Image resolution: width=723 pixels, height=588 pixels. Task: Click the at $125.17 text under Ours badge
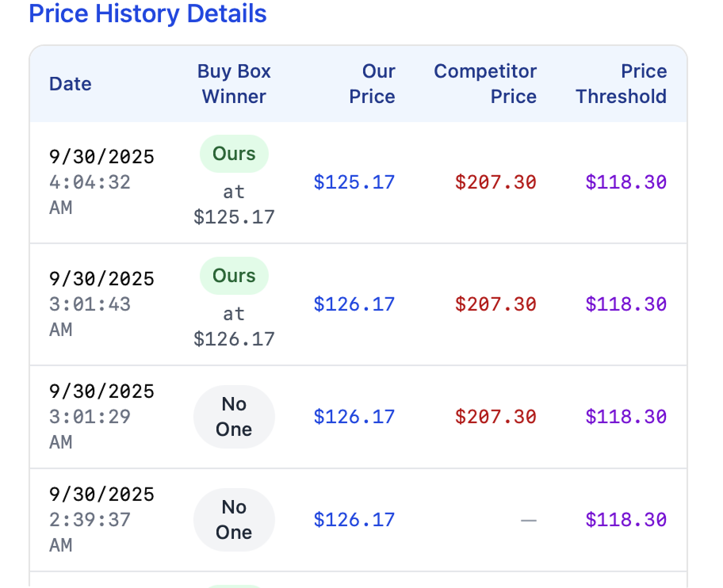pos(234,204)
